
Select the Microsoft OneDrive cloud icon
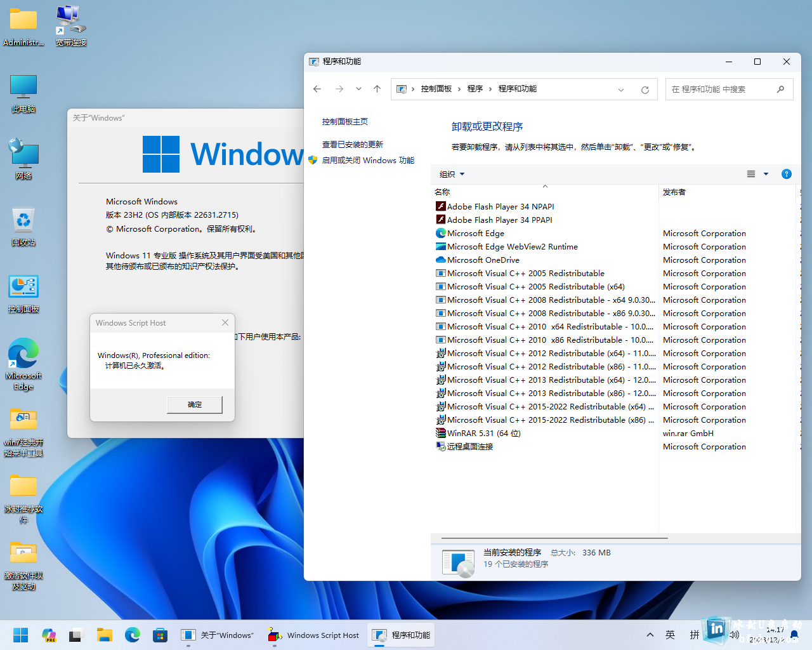(441, 260)
